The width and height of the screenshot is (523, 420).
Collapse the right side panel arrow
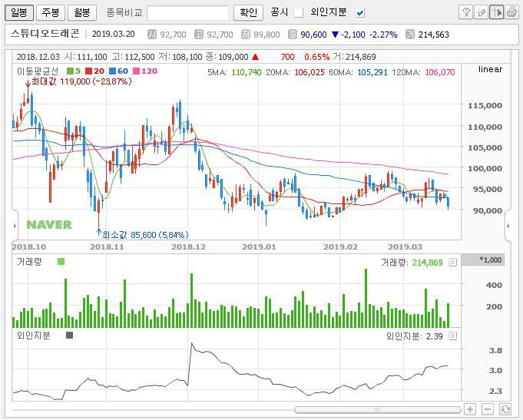[508, 226]
